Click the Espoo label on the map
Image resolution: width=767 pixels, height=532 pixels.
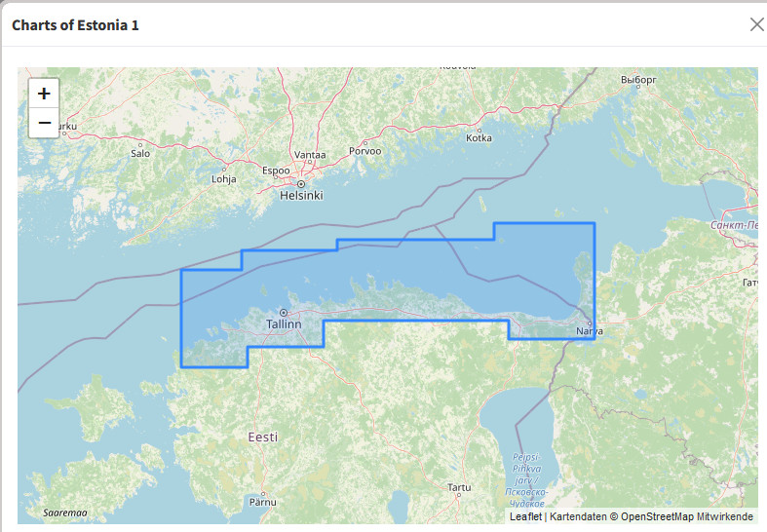point(277,170)
